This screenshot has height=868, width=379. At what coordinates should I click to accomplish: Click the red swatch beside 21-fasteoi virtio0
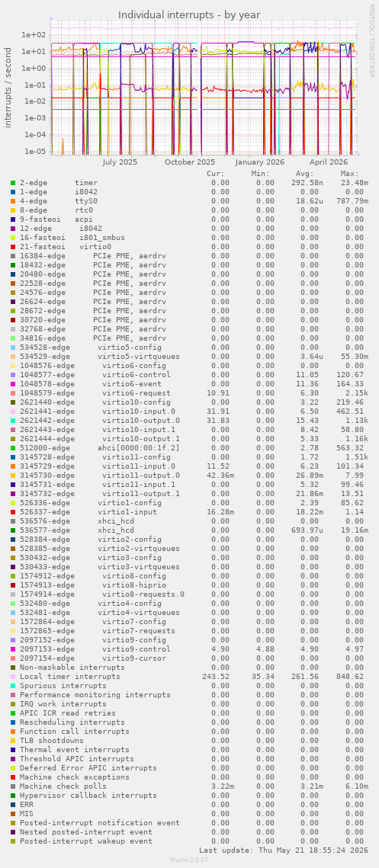click(x=13, y=246)
